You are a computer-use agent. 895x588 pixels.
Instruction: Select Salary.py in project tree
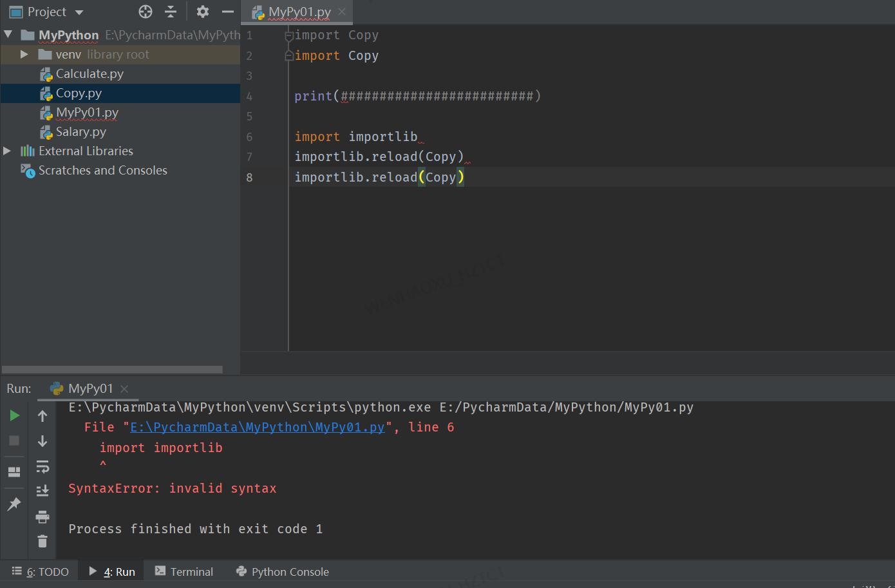tap(81, 132)
